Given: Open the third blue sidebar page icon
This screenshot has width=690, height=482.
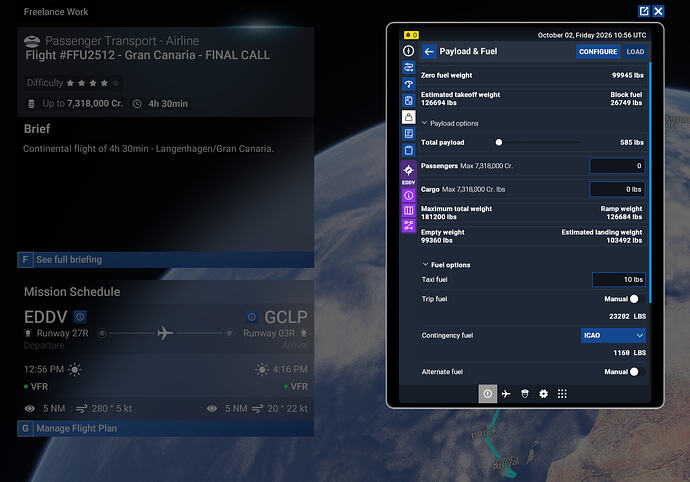Looking at the screenshot, I should point(408,100).
